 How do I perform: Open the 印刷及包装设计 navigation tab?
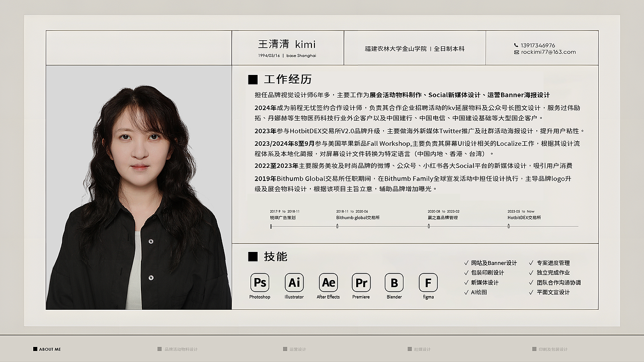pyautogui.click(x=550, y=349)
